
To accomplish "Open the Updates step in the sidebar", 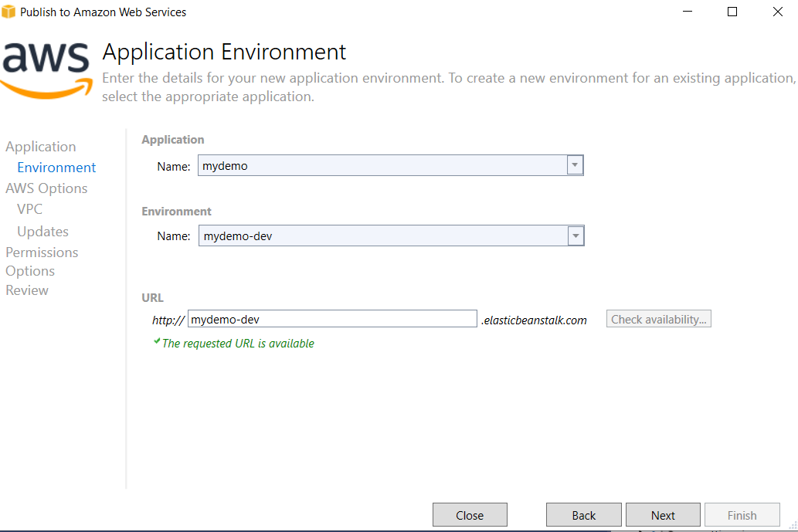I will pyautogui.click(x=42, y=232).
